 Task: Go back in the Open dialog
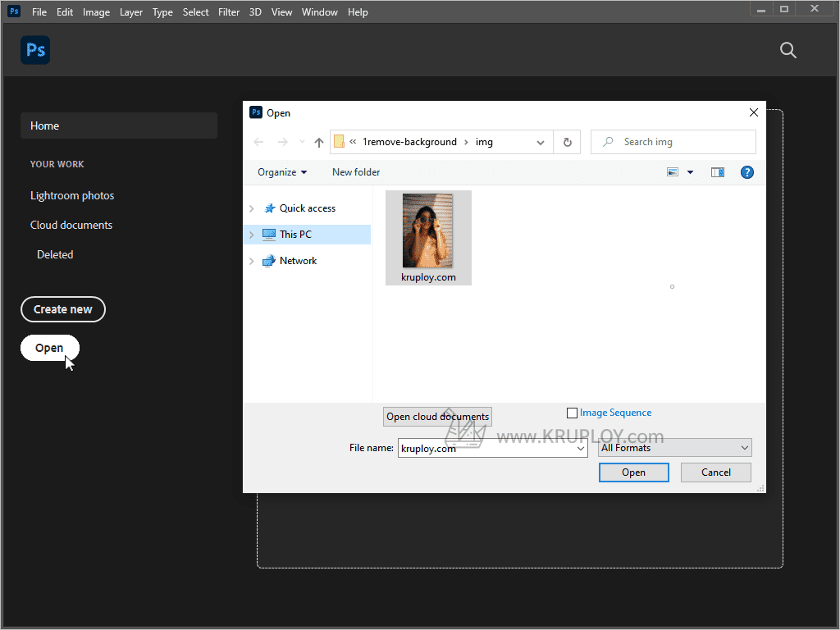[258, 142]
